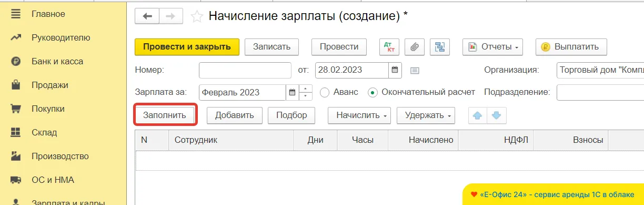Click the НДФЛ column header

coord(496,140)
